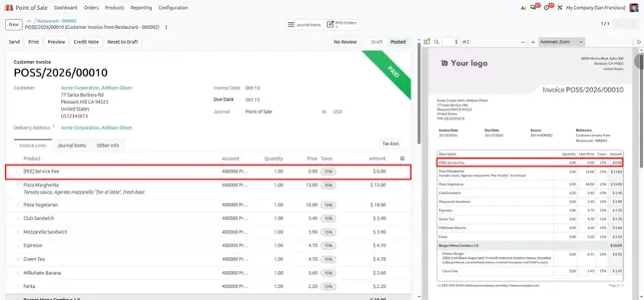Switch to the Journal Items tab
Viewport: 644px width, 300px height.
pyautogui.click(x=72, y=146)
